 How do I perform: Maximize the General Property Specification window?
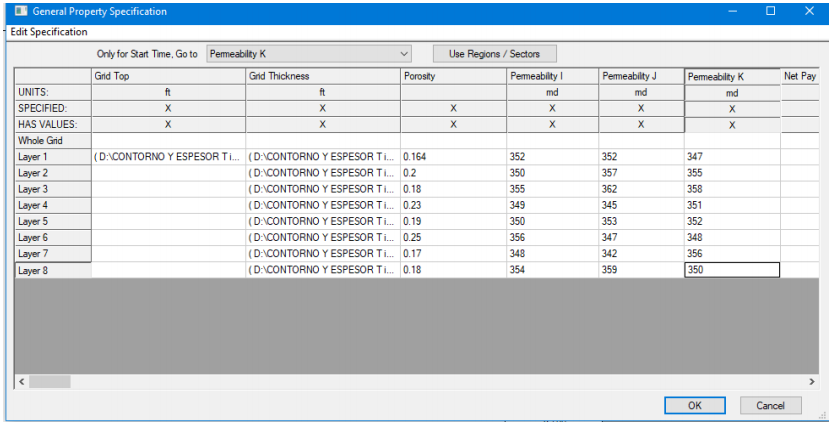770,12
